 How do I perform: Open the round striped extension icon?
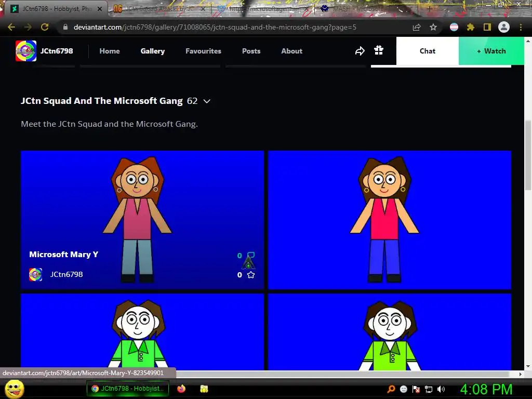454,27
